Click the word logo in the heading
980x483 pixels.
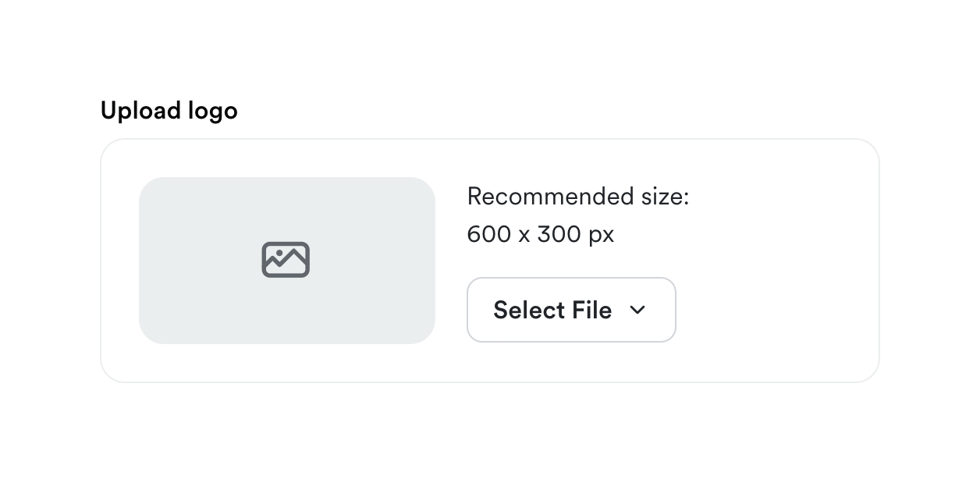212,112
